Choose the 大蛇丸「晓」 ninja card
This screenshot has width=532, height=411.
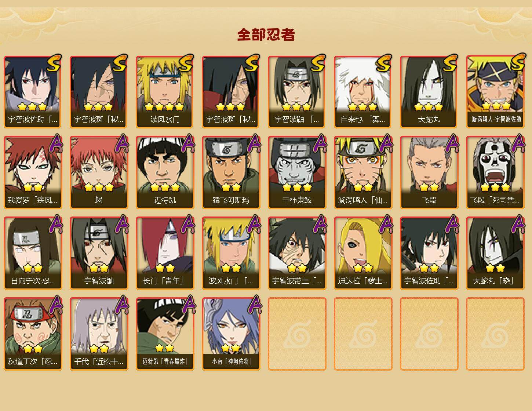point(495,253)
